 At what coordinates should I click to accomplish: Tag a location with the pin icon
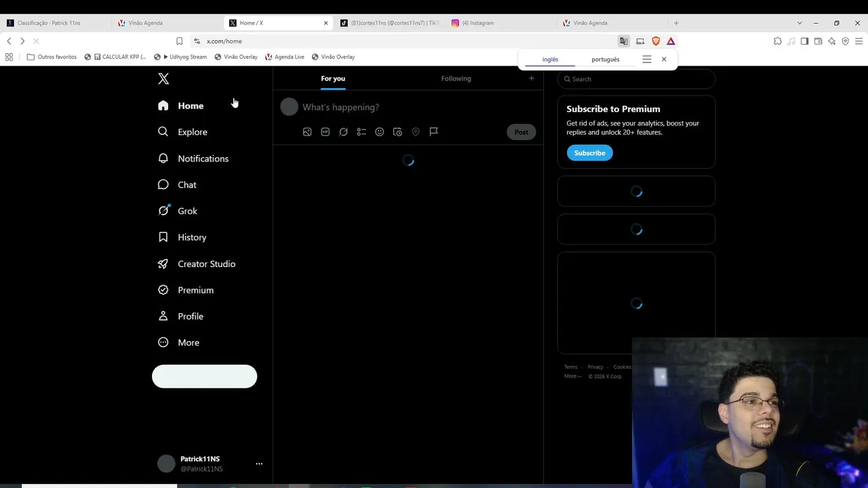click(x=416, y=132)
